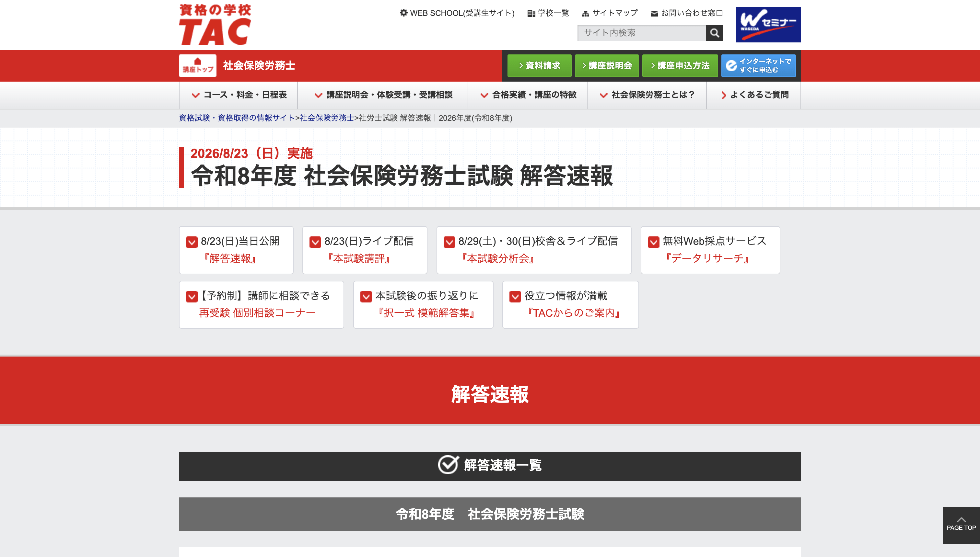Jump to 『解答速報』 section link
Viewport: 980px width, 557px height.
(x=230, y=258)
